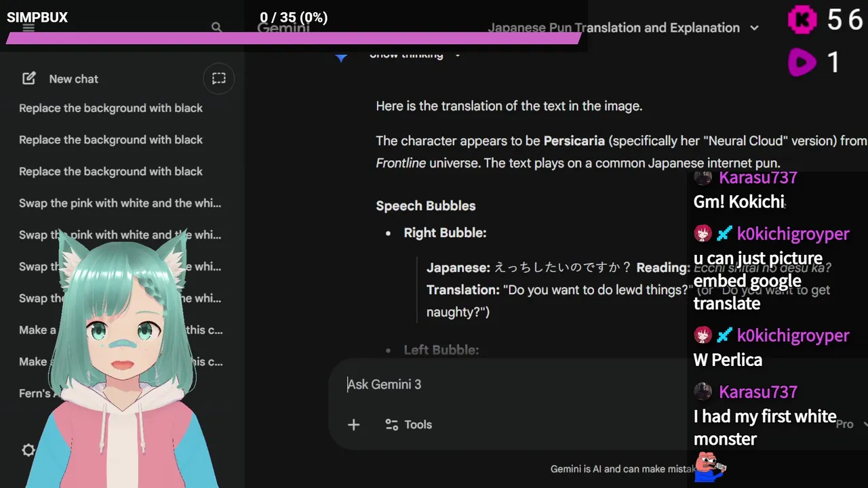
Task: Expand the conversation title dropdown arrow
Action: coord(754,28)
